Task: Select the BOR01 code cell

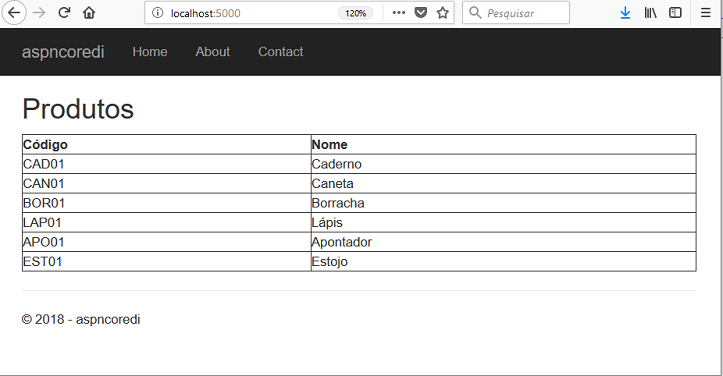Action: [166, 203]
